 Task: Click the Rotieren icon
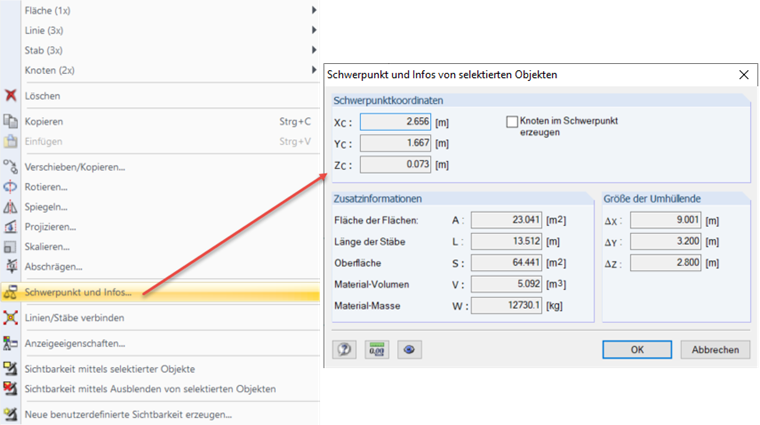pyautogui.click(x=10, y=187)
